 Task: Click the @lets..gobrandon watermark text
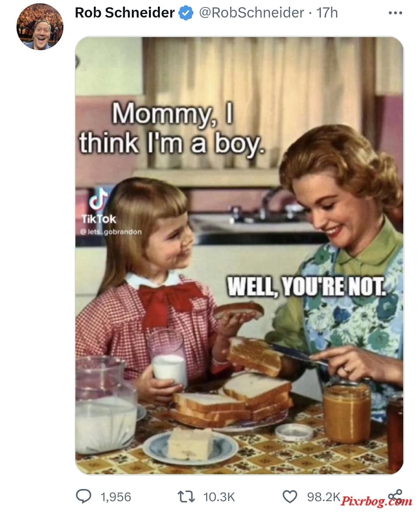tap(111, 232)
